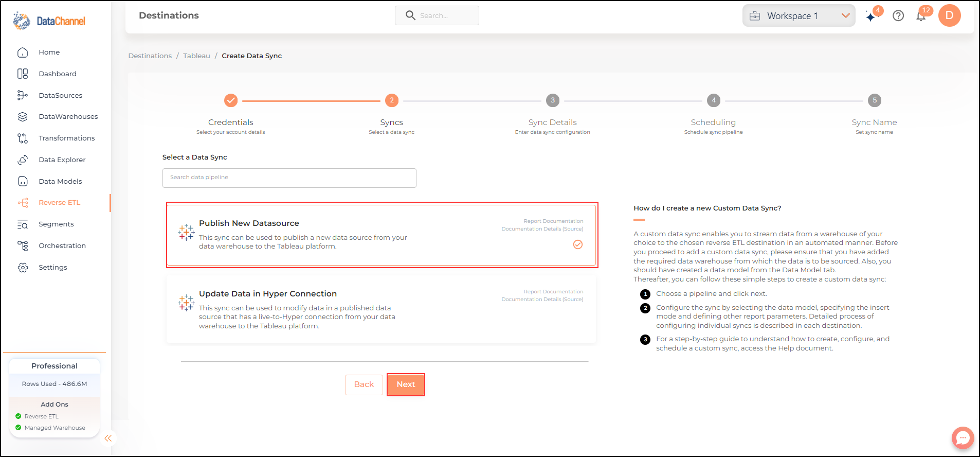980x457 pixels.
Task: Open Report Documentation for Update Data in Hyper Connection
Action: click(553, 292)
